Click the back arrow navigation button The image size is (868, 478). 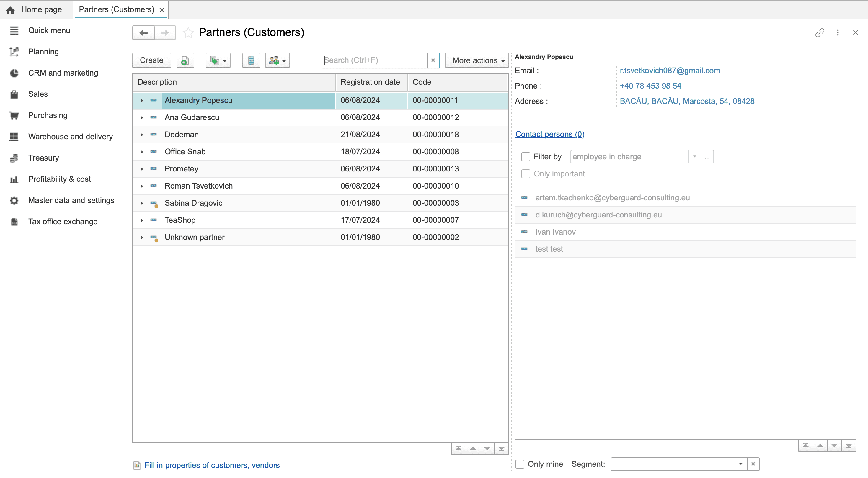coord(143,33)
